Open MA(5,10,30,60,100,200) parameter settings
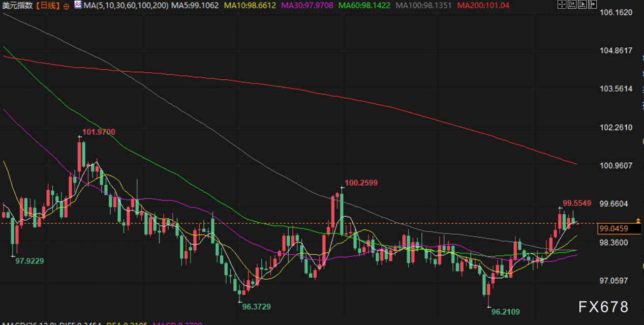This screenshot has height=325, width=644. pyautogui.click(x=126, y=6)
